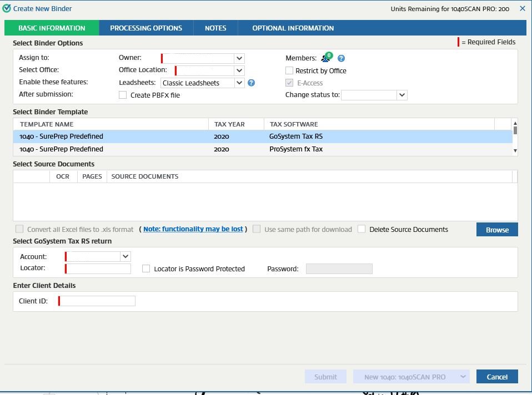
Task: Open the Processing Options tab
Action: (x=146, y=28)
